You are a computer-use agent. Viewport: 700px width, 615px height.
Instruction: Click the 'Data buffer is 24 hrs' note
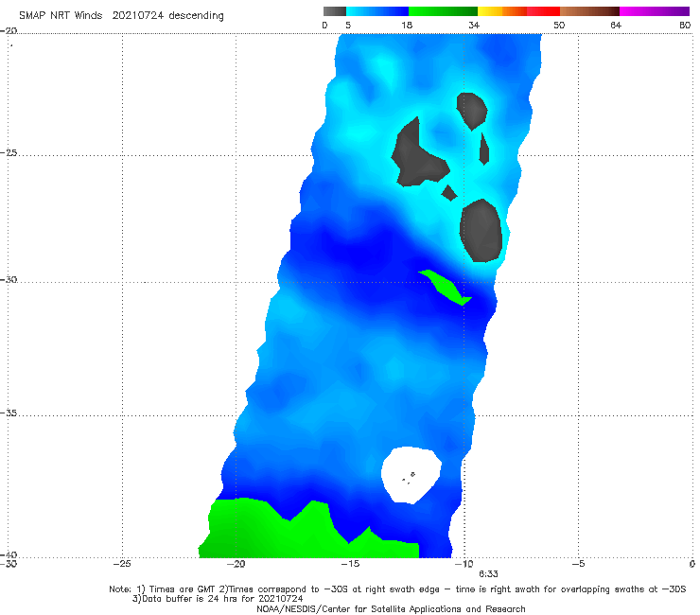218,599
